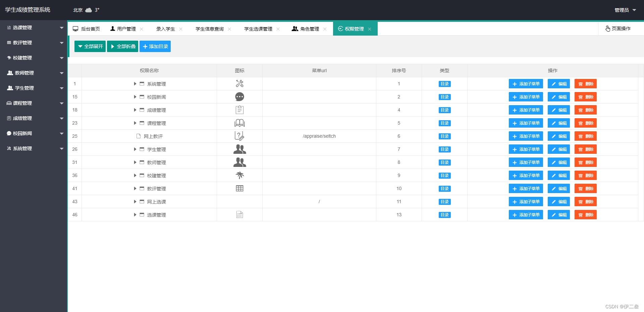Switch to the 用户管理 tab

pyautogui.click(x=126, y=29)
